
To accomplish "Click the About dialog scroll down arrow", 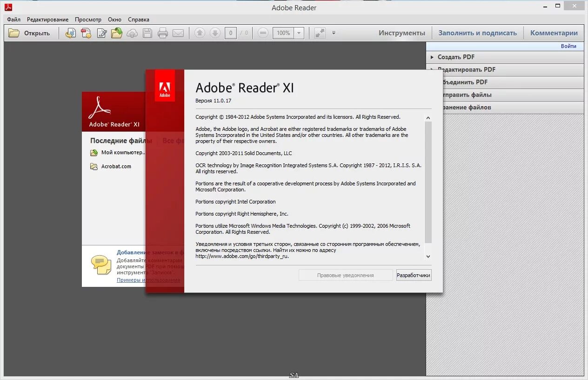I will (x=428, y=256).
